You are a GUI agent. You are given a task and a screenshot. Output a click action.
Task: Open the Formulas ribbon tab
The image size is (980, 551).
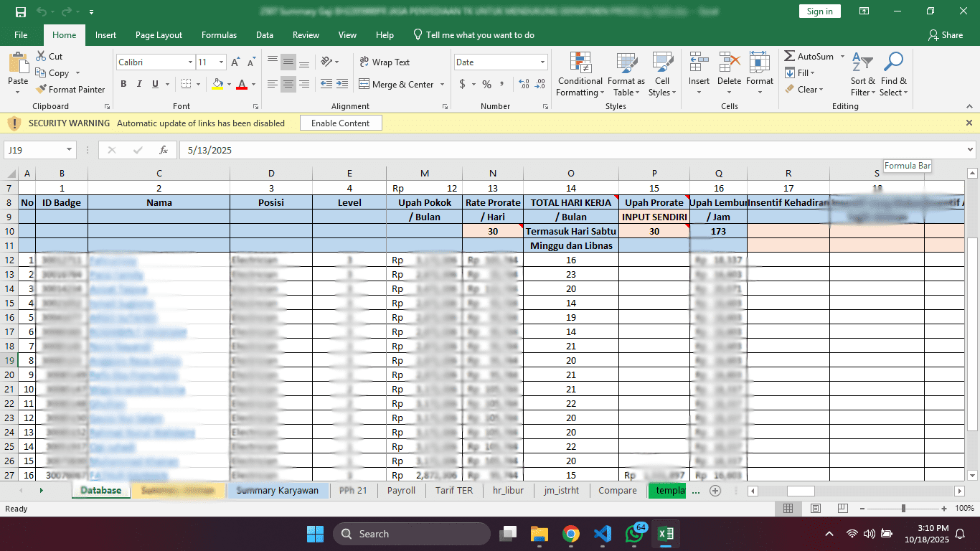[219, 35]
